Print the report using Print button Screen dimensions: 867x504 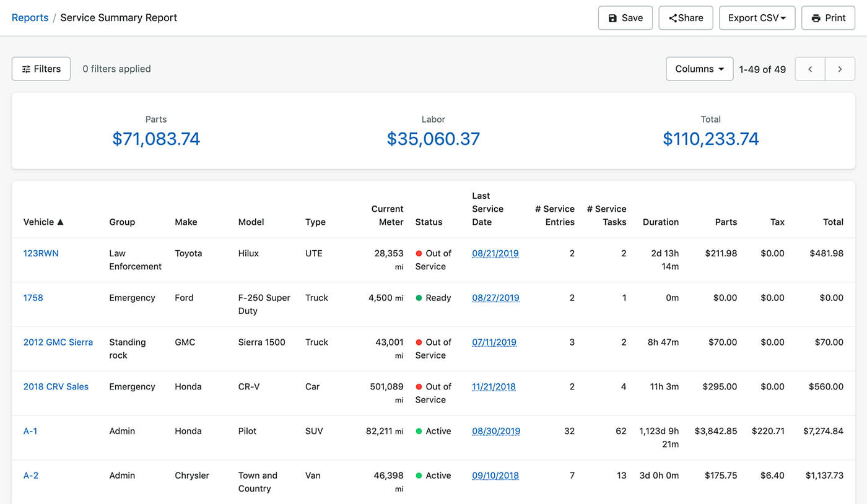pyautogui.click(x=828, y=18)
